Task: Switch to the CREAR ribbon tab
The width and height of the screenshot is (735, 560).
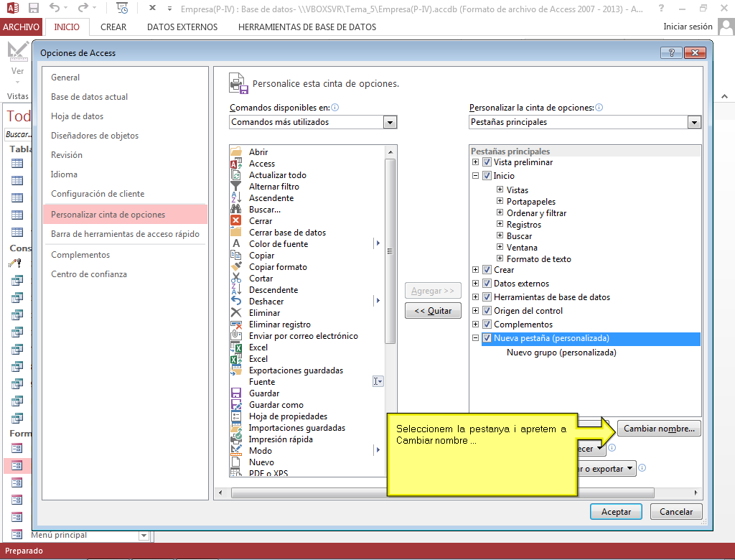Action: [113, 27]
